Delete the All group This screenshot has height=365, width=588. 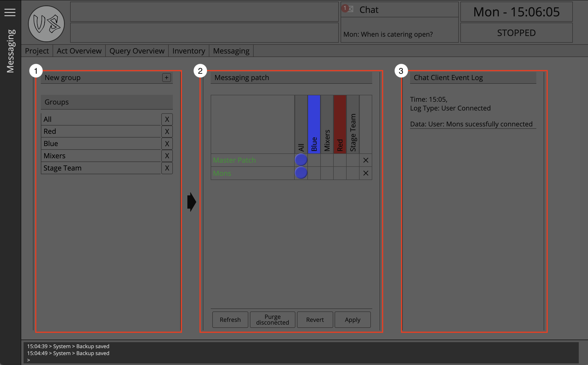coord(167,119)
